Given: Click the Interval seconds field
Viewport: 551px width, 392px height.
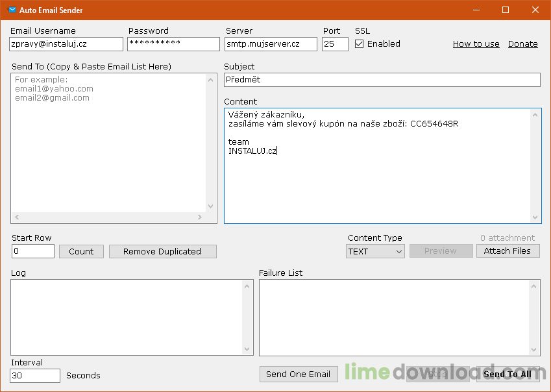Looking at the screenshot, I should pos(35,376).
